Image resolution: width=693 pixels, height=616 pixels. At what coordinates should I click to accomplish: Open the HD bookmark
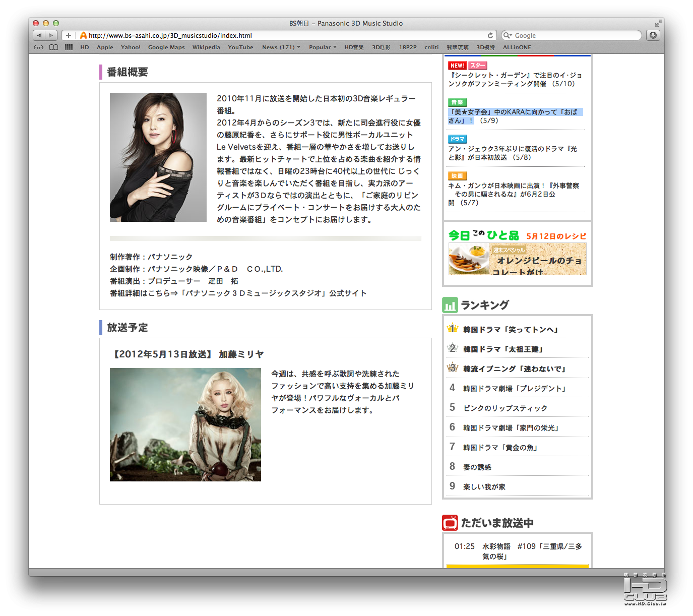click(85, 47)
